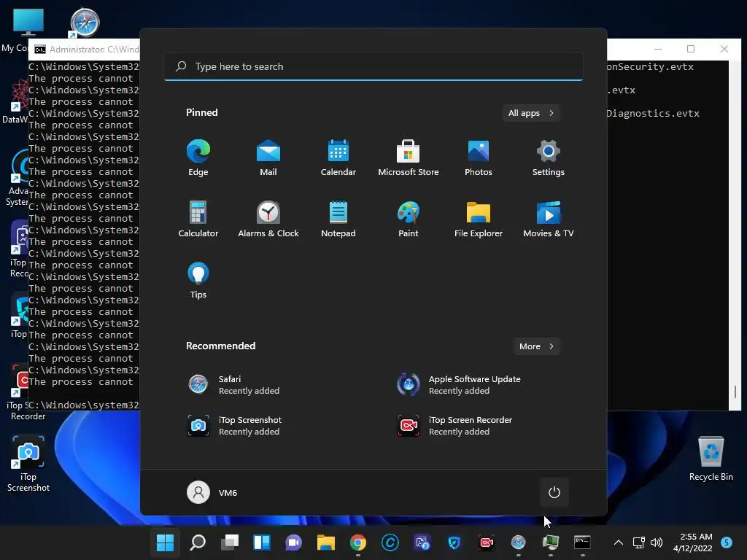Click onSecurity.evtx line in Command Prompt

pyautogui.click(x=650, y=66)
